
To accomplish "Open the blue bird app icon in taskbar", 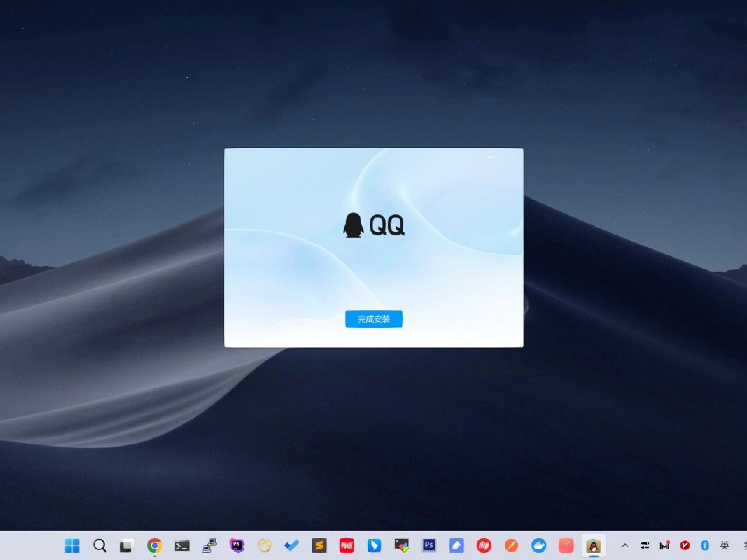I will point(374,546).
